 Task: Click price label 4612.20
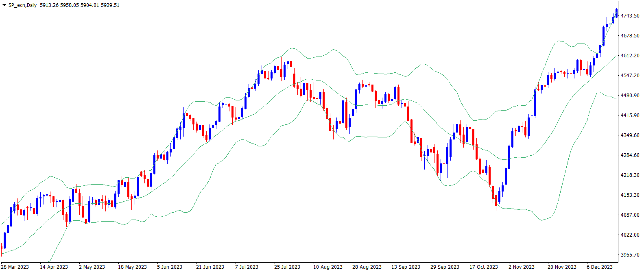coord(630,55)
